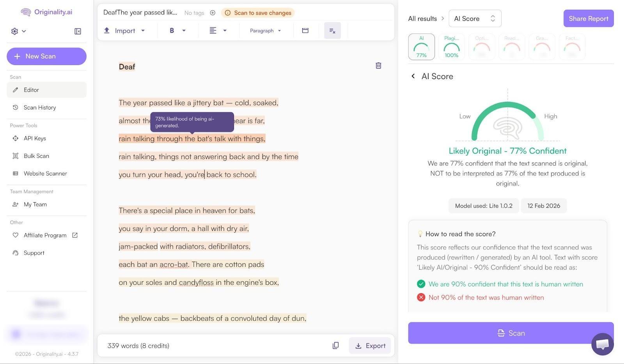624x364 pixels.
Task: Click the highlighted line "rain talking through the bat's talk"
Action: pos(192,139)
